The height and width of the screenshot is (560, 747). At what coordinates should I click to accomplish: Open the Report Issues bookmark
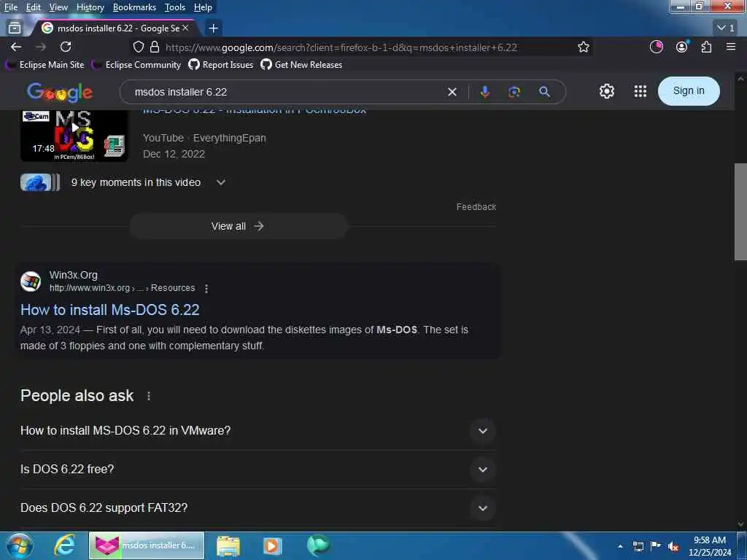pos(221,65)
